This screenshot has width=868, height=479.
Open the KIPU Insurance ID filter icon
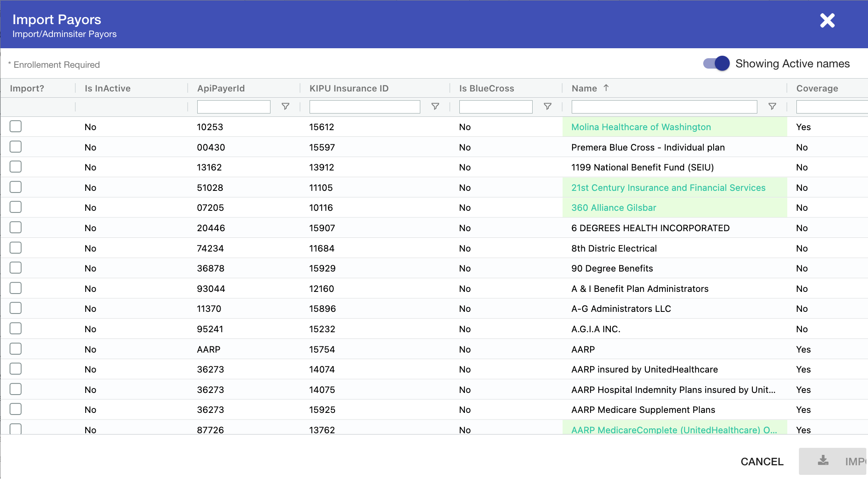tap(435, 106)
